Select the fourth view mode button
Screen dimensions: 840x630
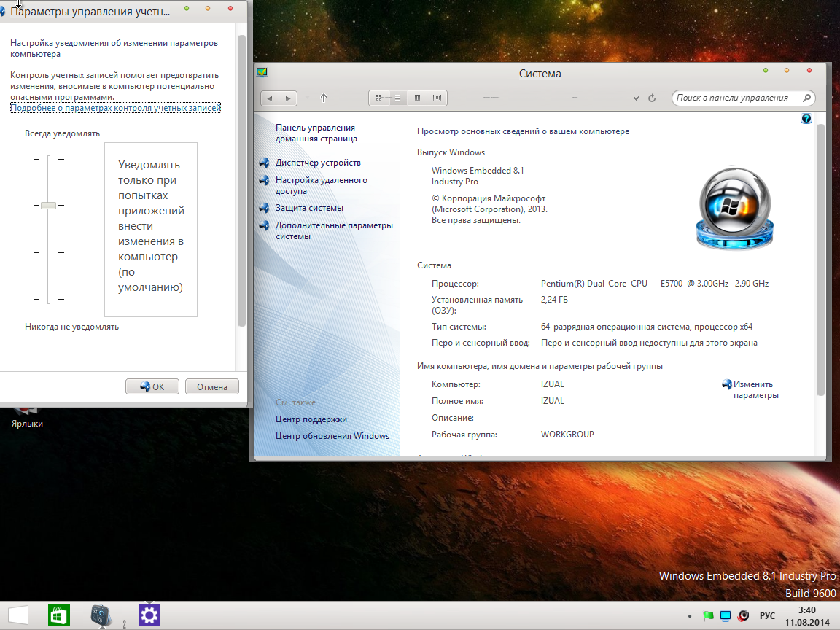click(x=437, y=98)
